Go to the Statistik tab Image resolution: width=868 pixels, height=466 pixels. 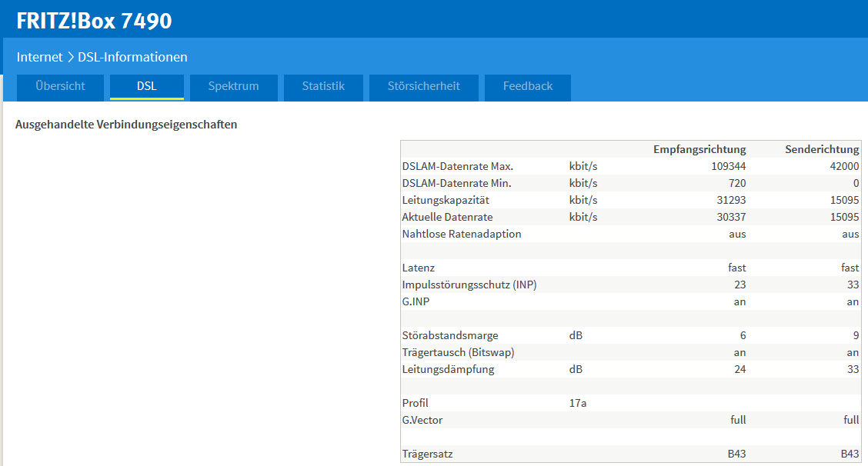pos(323,86)
